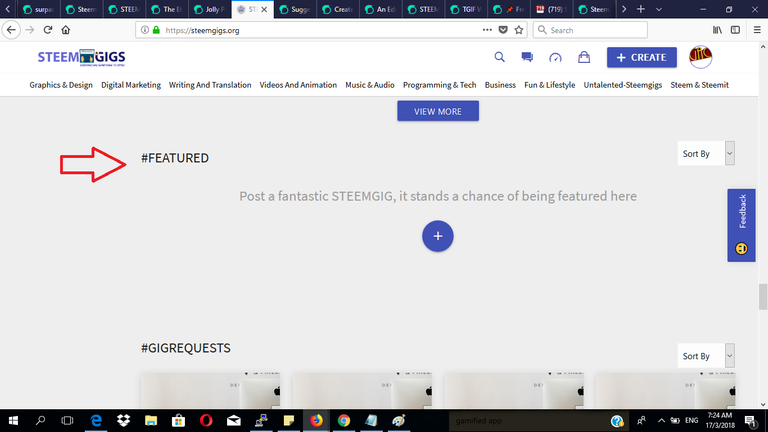Click the ENG language indicator
Viewport: 768px width, 432px height.
pos(692,421)
